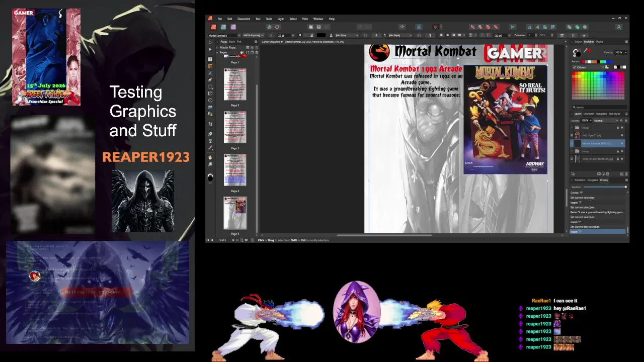Select Page 4 thumbnail

pos(235,170)
